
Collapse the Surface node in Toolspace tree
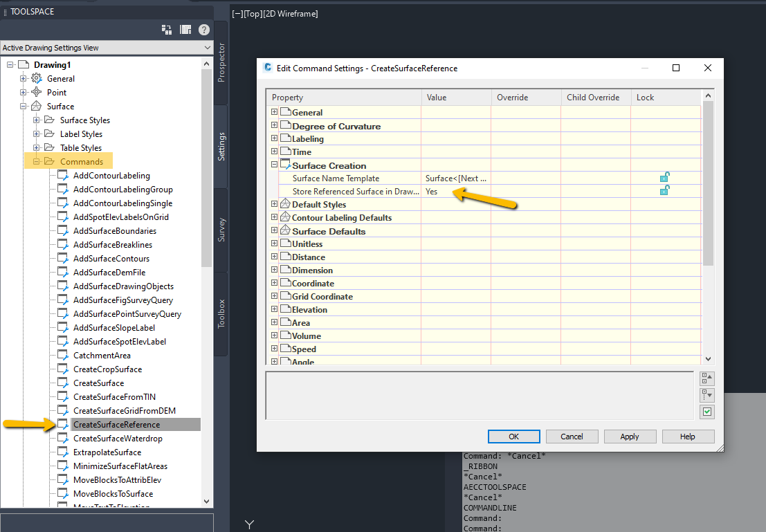click(x=23, y=106)
